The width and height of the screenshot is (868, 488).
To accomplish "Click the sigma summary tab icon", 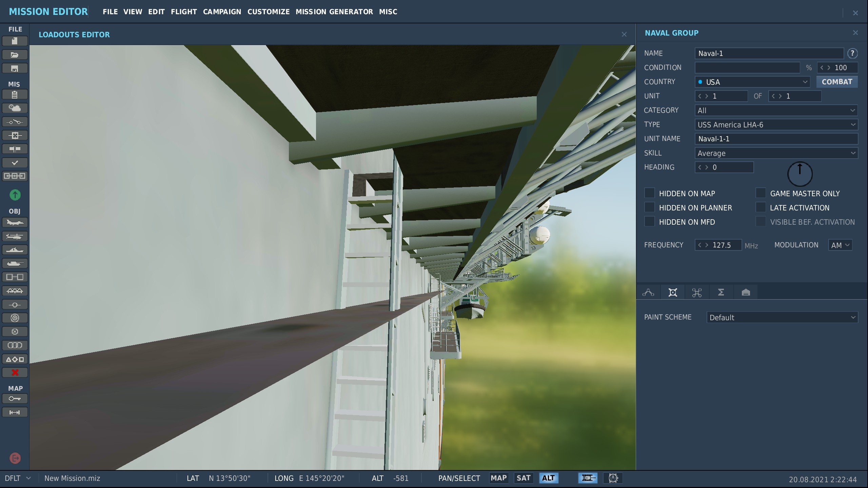I will click(x=721, y=292).
